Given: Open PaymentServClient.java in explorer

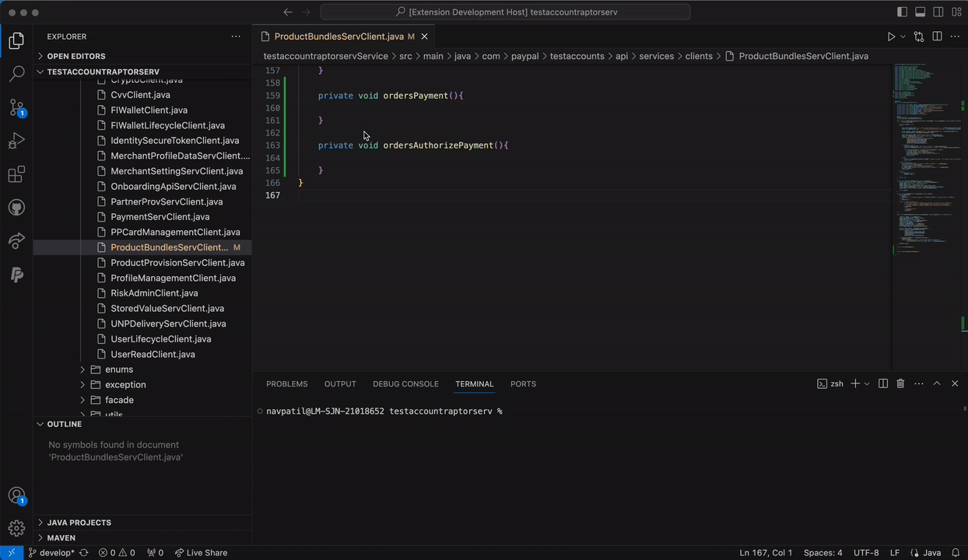Looking at the screenshot, I should [x=160, y=217].
